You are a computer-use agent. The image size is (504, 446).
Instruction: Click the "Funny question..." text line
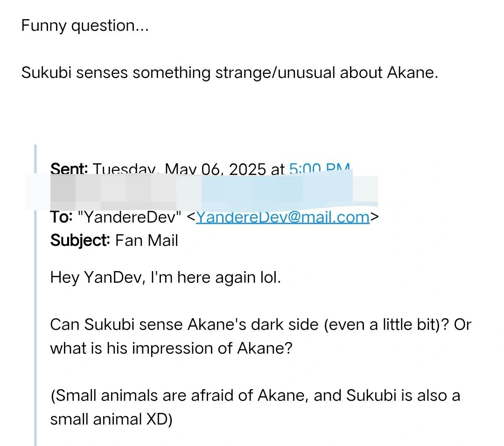point(85,25)
